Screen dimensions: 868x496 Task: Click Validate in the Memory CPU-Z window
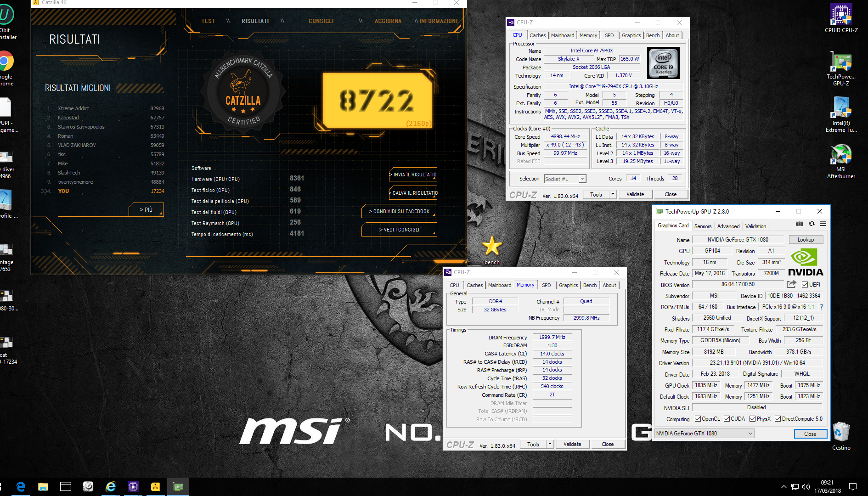572,444
